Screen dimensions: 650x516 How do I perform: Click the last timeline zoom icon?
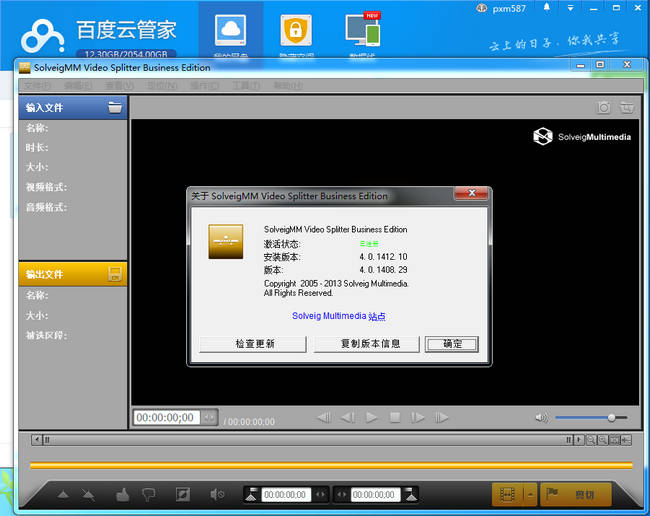click(626, 440)
